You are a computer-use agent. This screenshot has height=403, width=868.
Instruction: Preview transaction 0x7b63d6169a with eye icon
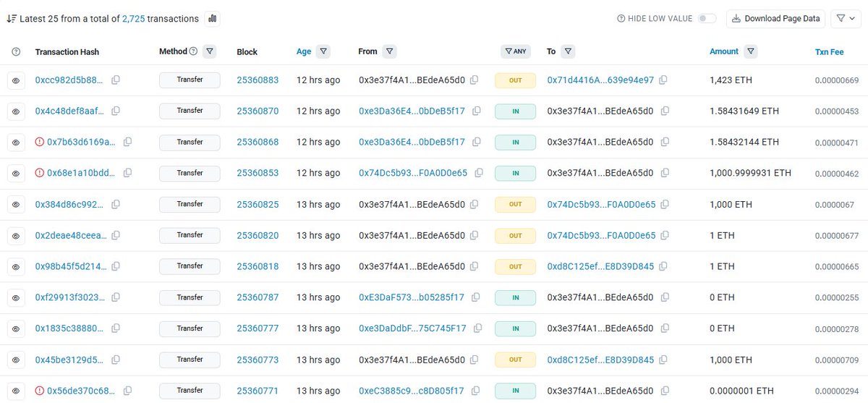click(x=16, y=142)
